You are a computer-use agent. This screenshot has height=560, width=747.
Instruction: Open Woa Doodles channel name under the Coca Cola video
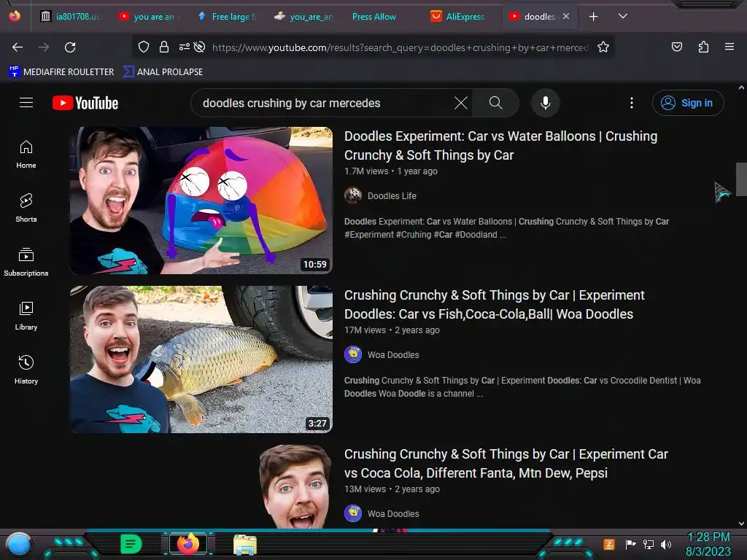click(x=393, y=514)
